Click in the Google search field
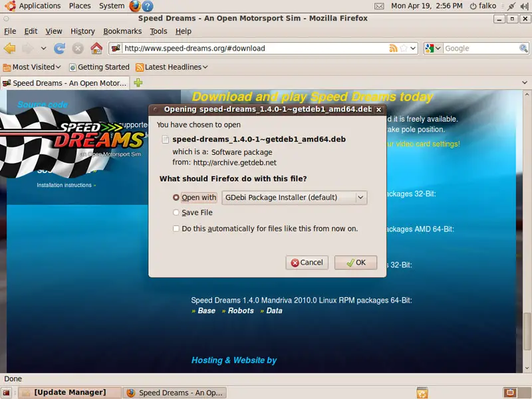Viewport: 532px width, 399px height. pos(481,48)
